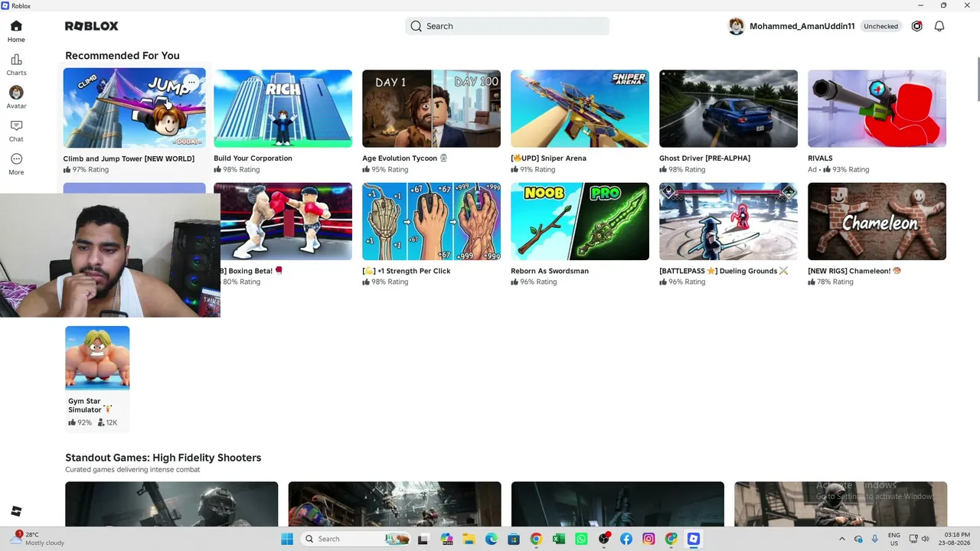The image size is (980, 551).
Task: Open Facebook from the taskbar
Action: 626,539
